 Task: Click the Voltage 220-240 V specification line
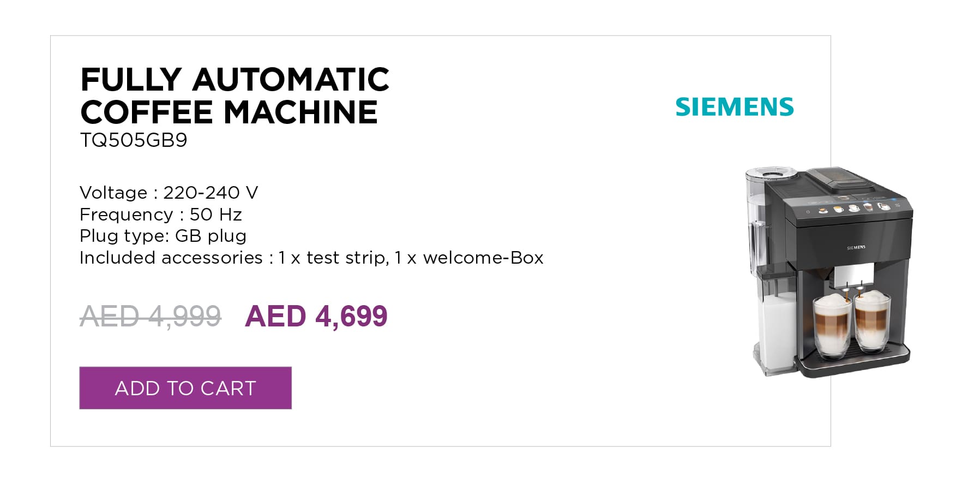(169, 193)
